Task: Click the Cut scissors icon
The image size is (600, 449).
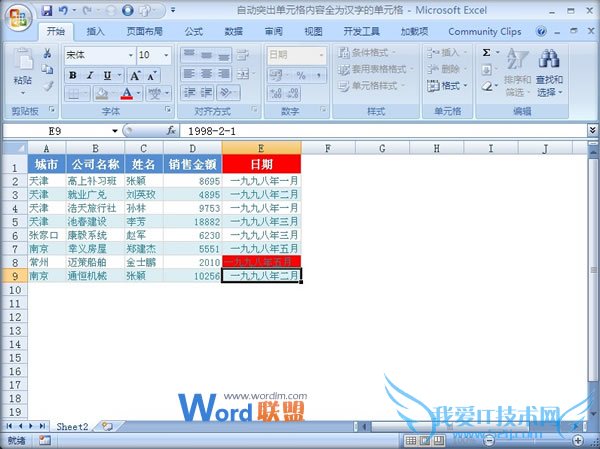Action: point(47,53)
